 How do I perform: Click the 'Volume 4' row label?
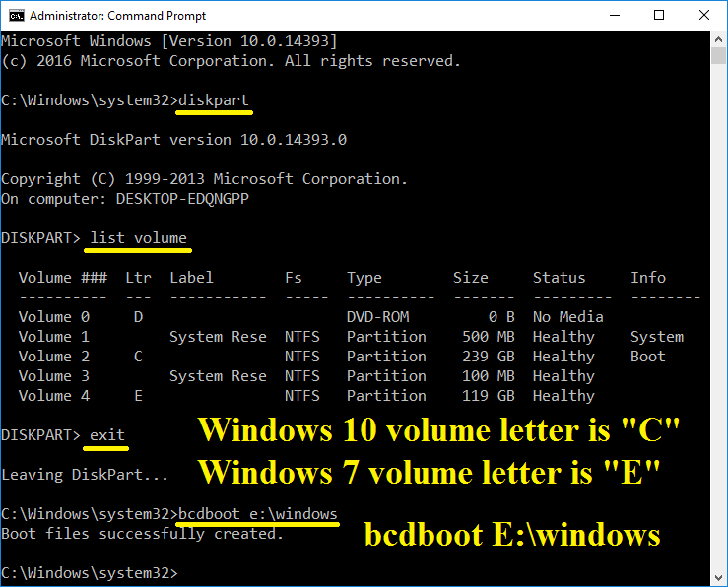[54, 396]
